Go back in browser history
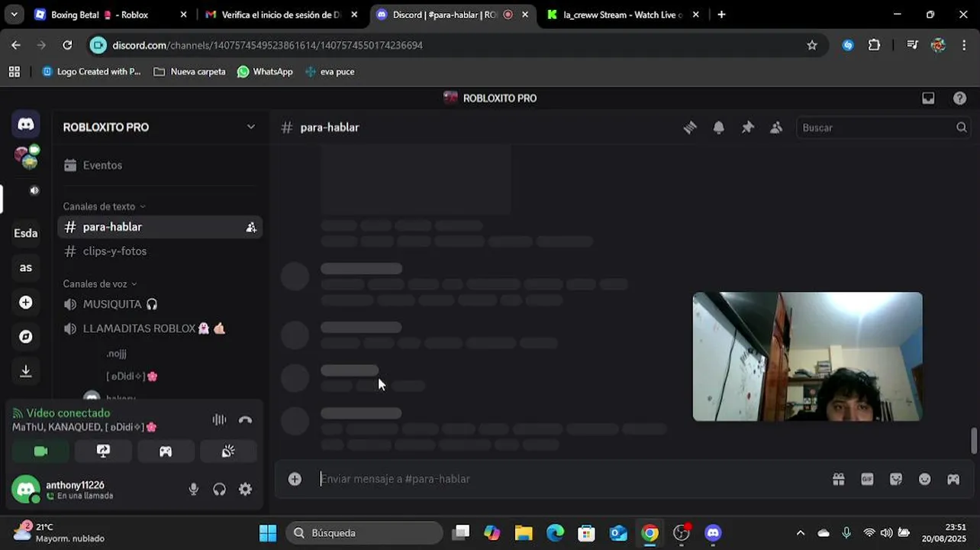This screenshot has height=550, width=980. (x=16, y=45)
